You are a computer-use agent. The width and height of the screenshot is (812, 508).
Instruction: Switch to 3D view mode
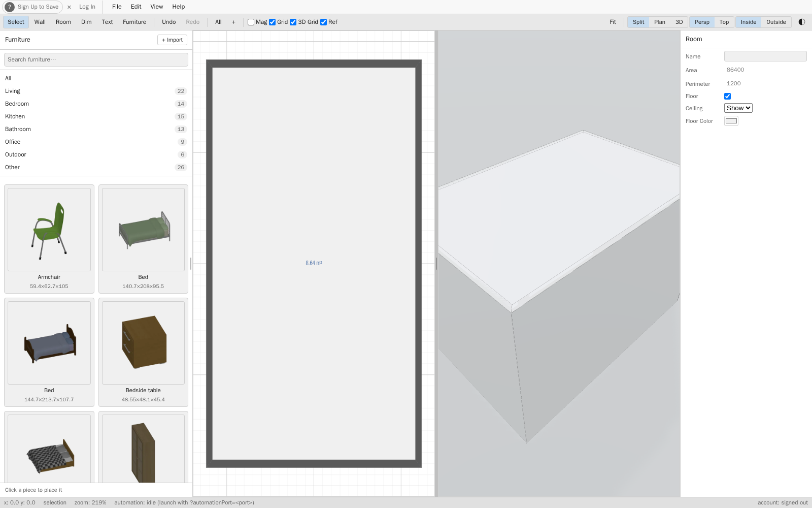679,22
